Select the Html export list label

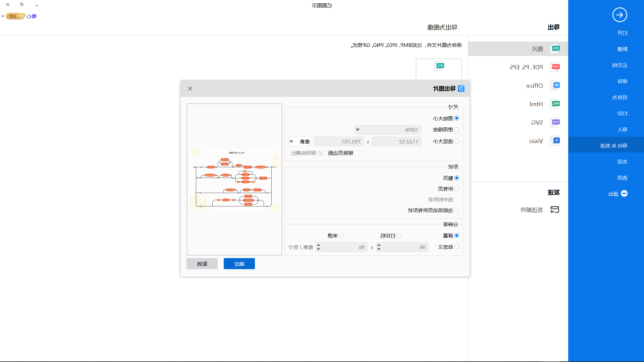(x=536, y=104)
